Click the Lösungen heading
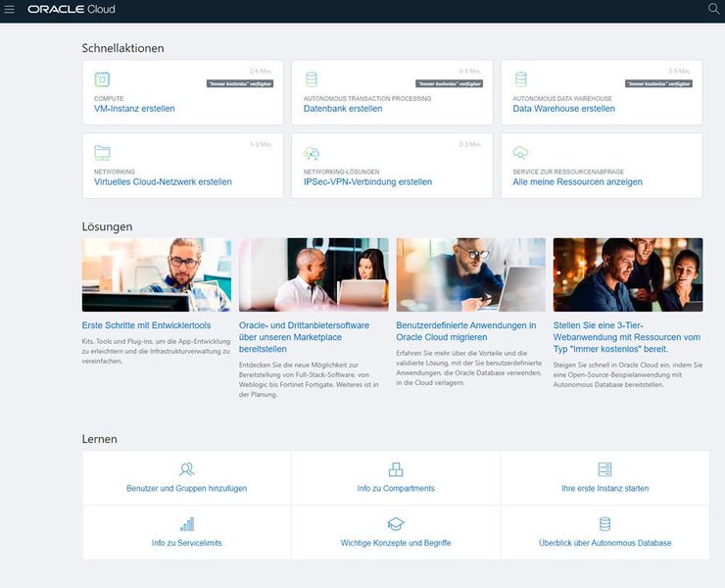This screenshot has width=725, height=588. click(x=107, y=226)
